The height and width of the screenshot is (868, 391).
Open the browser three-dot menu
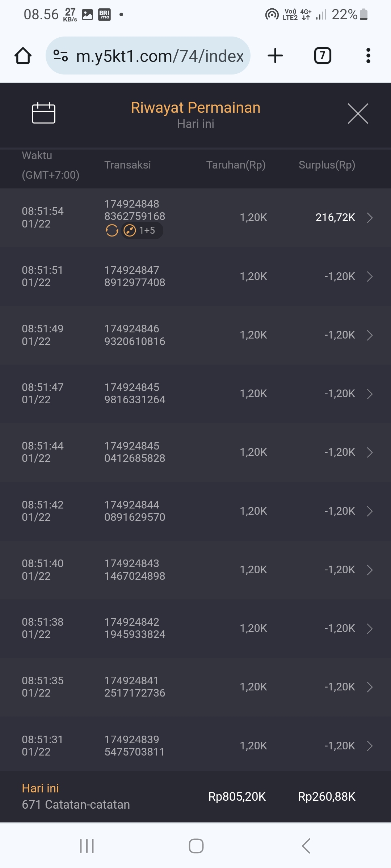368,56
